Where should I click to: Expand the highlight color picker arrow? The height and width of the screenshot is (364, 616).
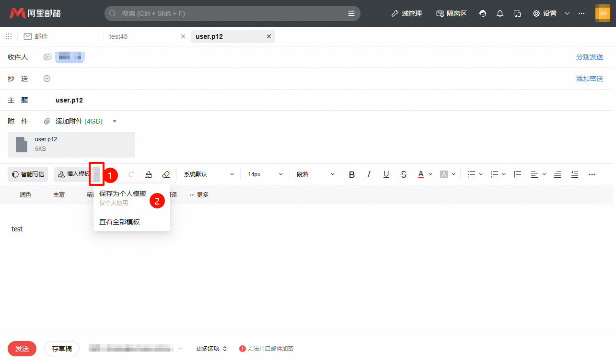click(x=453, y=174)
